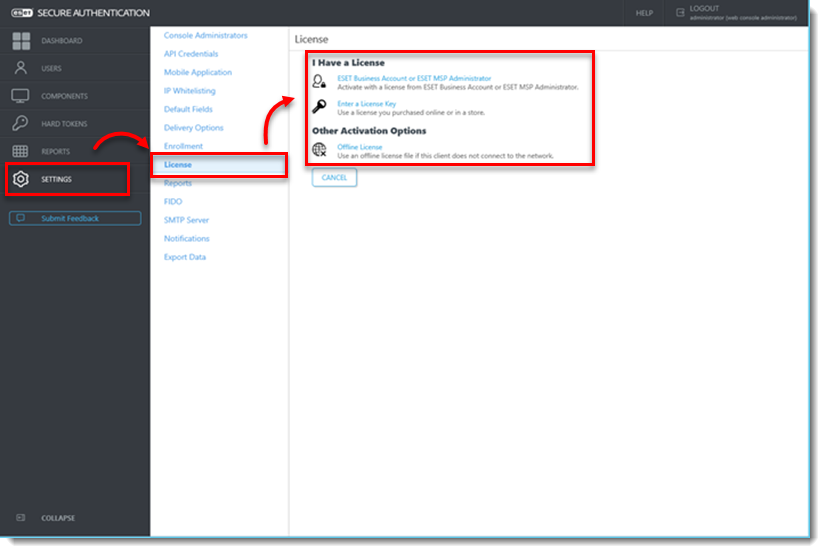Open Enrollment settings
This screenshot has height=553, width=825.
click(x=183, y=146)
